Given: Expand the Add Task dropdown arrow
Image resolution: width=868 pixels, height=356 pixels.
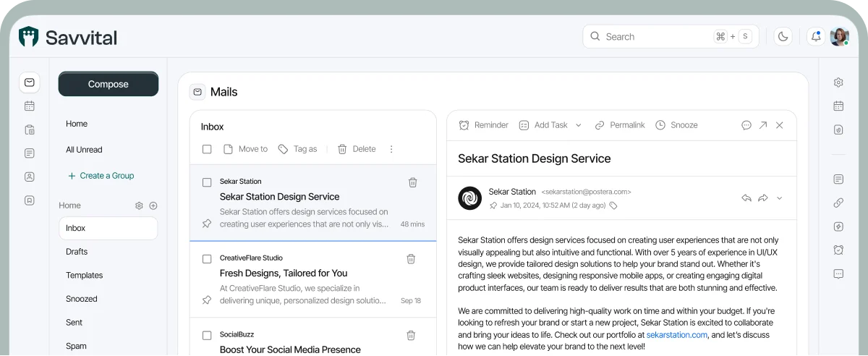Looking at the screenshot, I should click(578, 125).
